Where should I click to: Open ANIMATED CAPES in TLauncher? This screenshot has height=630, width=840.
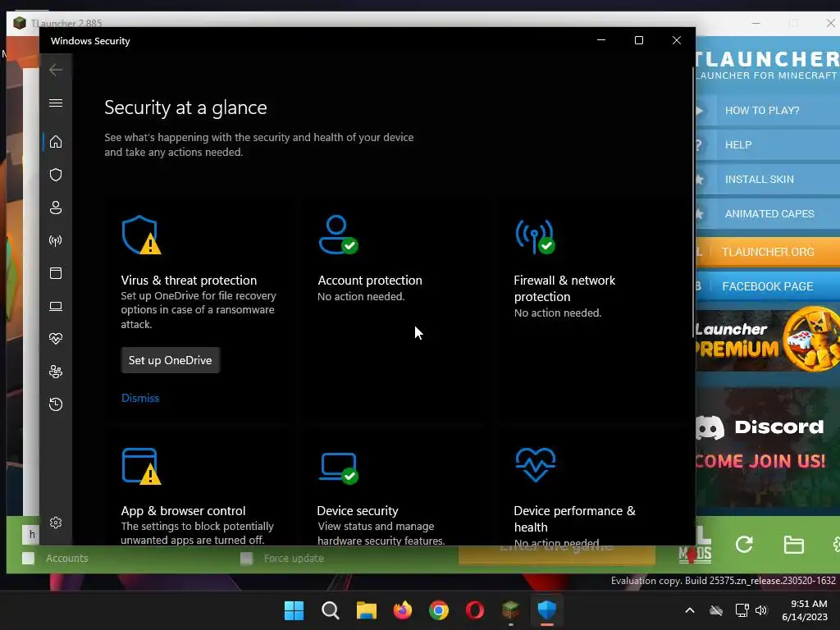[x=767, y=214]
